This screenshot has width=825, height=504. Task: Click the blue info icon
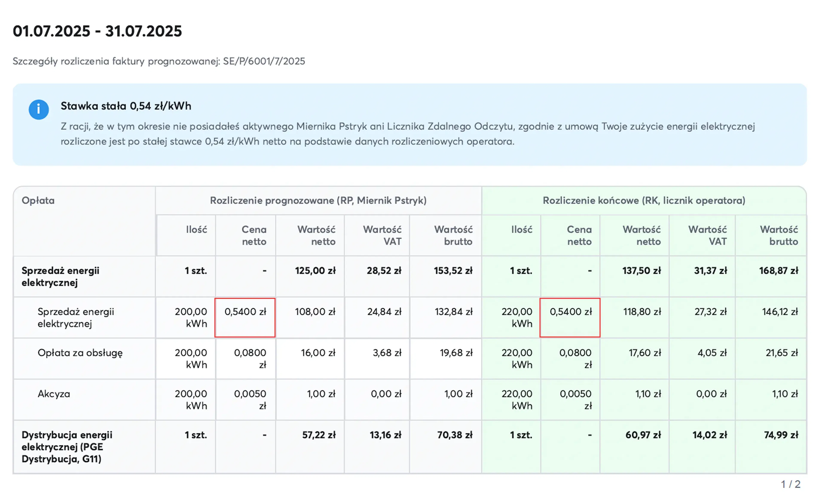38,110
